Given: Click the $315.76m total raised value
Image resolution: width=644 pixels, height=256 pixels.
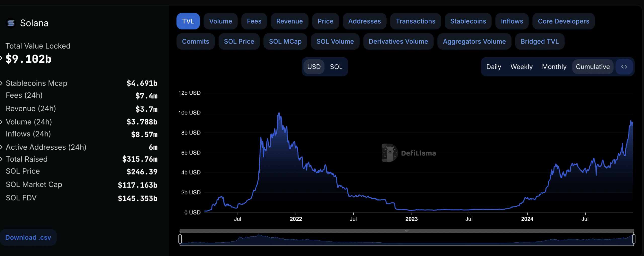Looking at the screenshot, I should coord(140,159).
